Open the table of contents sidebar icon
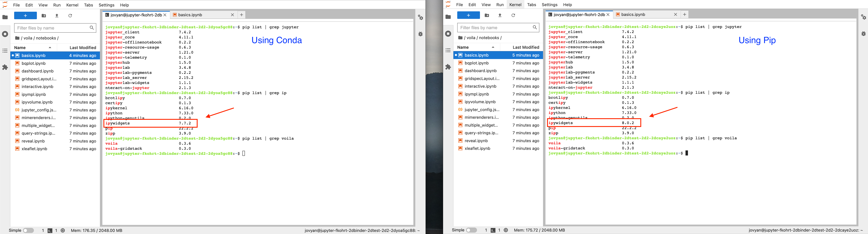 click(5, 50)
